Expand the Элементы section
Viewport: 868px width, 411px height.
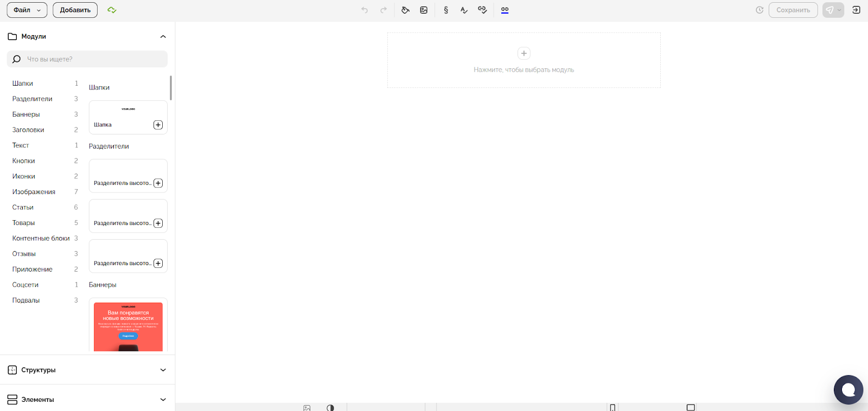(163, 400)
